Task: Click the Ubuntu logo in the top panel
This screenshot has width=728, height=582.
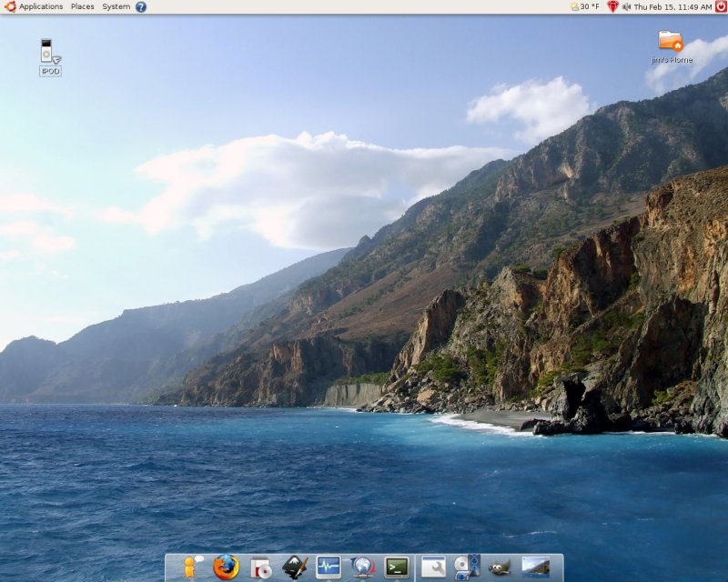Action: [10, 6]
